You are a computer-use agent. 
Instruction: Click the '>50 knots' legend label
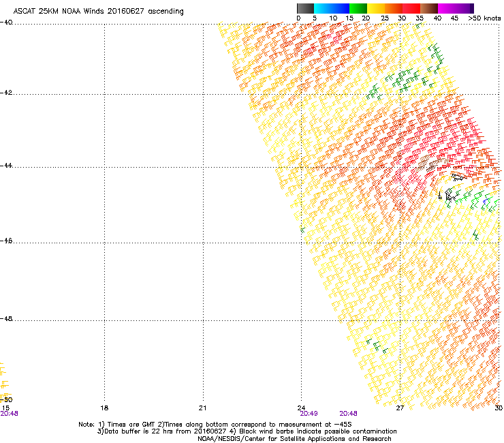click(x=484, y=18)
